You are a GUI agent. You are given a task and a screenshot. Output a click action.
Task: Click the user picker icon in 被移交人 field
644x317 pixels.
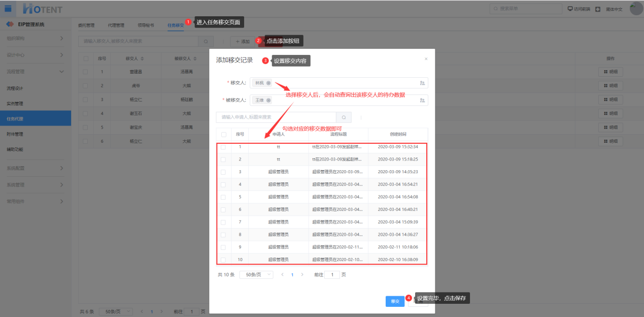click(x=422, y=100)
